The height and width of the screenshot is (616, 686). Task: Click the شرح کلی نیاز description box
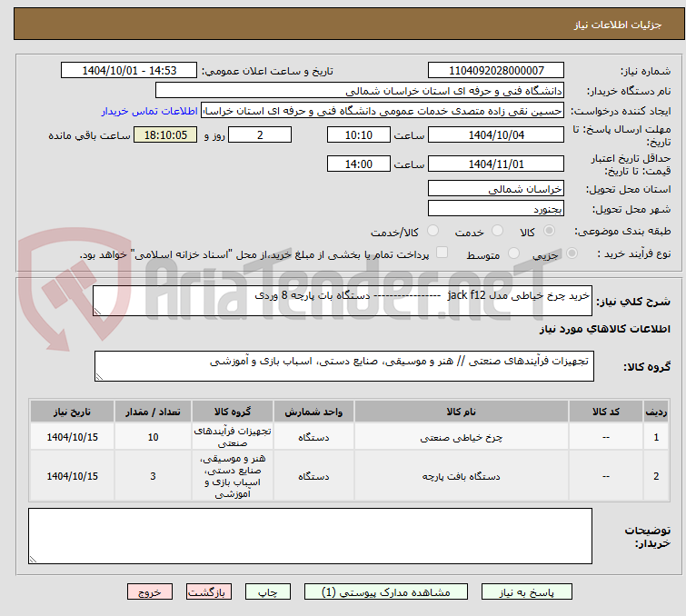[x=343, y=301]
